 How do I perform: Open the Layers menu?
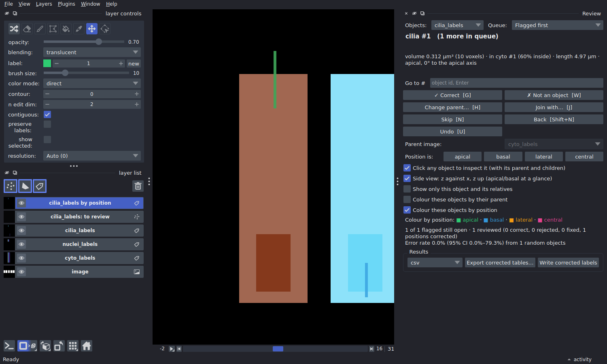point(44,4)
